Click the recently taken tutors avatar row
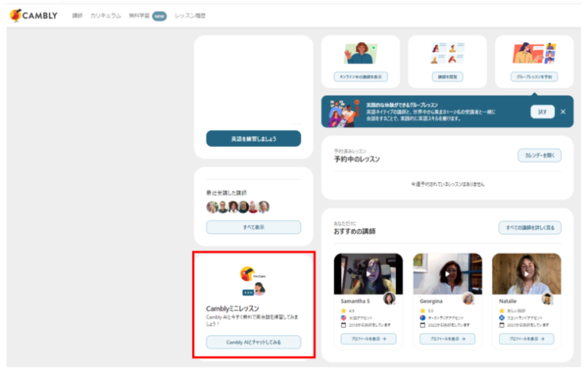588x372 pixels. coord(237,207)
